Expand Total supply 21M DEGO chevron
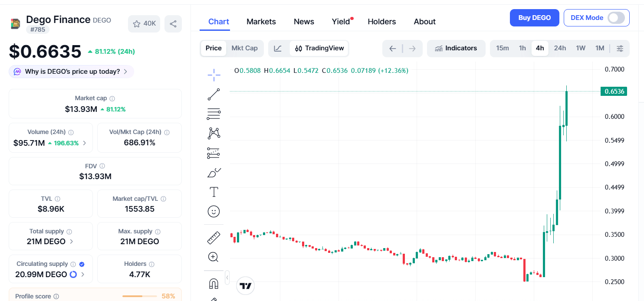 [72, 242]
